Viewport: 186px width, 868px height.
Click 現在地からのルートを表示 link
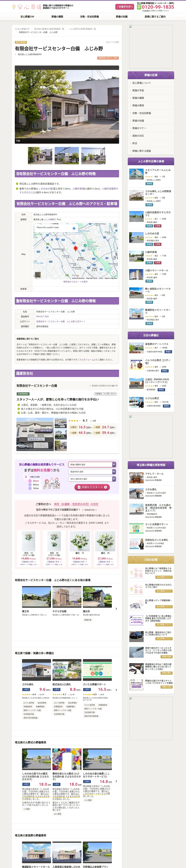coord(75,282)
